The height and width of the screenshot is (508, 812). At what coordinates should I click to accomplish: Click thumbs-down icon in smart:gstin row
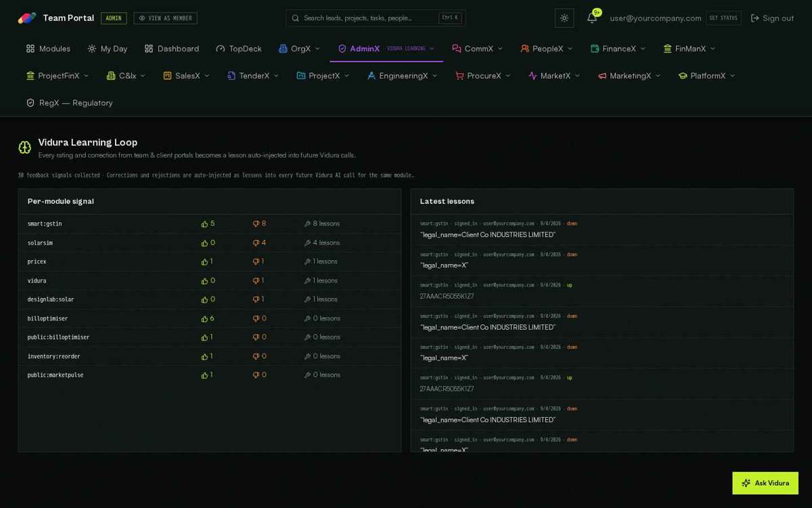coord(256,224)
